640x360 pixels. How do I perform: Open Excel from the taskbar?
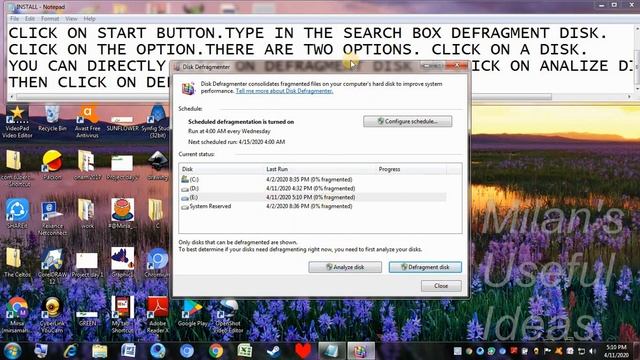pyautogui.click(x=244, y=351)
